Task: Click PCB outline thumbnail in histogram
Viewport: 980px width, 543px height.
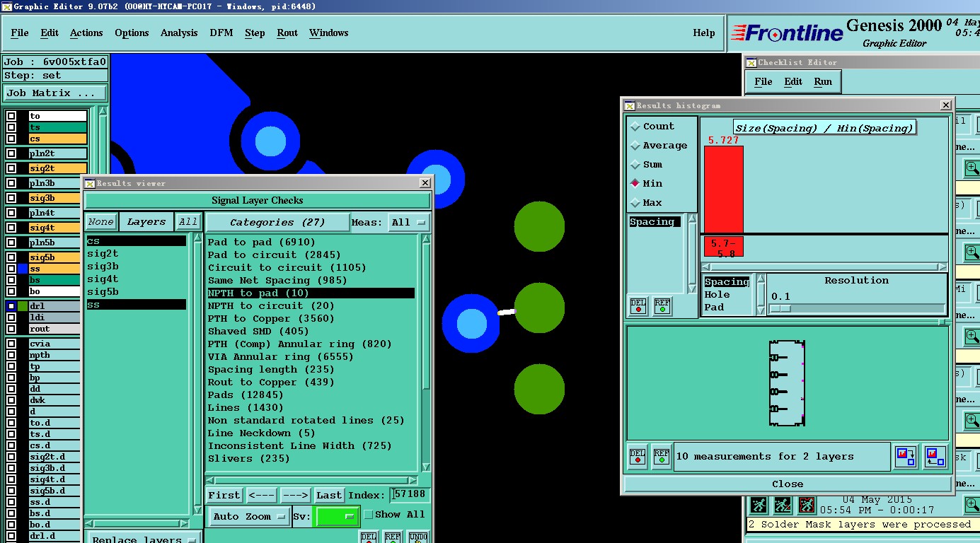Action: [x=788, y=383]
